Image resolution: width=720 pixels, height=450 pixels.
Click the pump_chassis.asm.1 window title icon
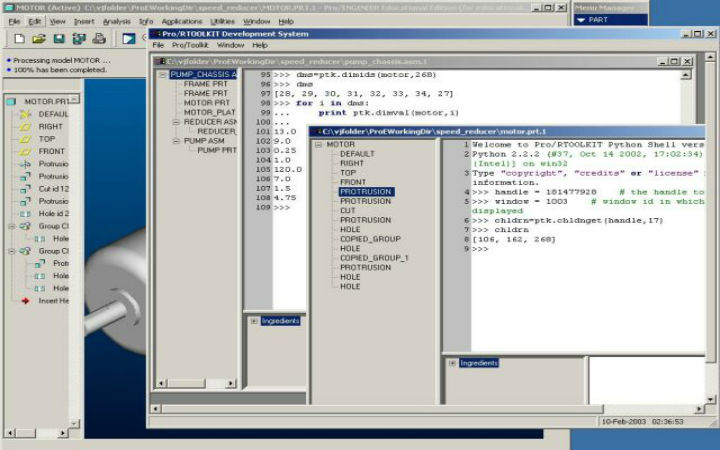click(161, 61)
